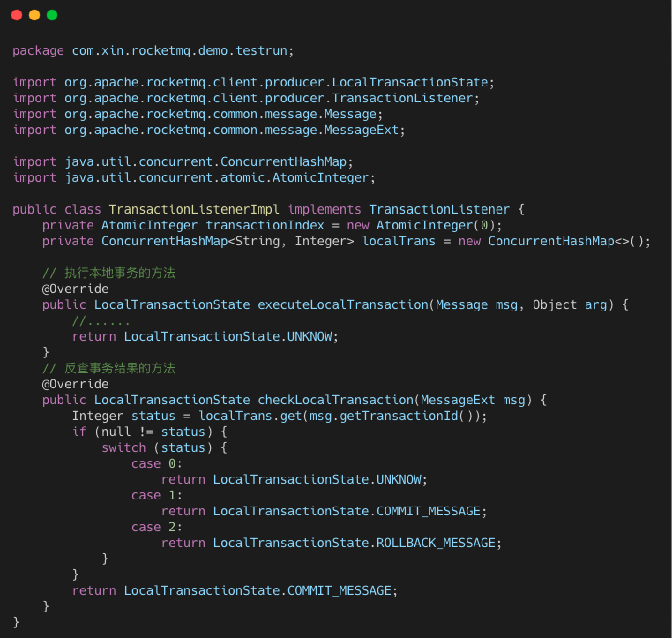Click the executeLocalTransaction method name
Screen dimensions: 672x638
pos(342,304)
